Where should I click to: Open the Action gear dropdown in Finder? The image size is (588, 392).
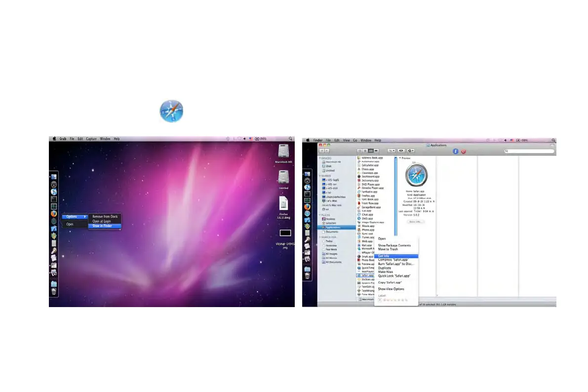click(411, 151)
